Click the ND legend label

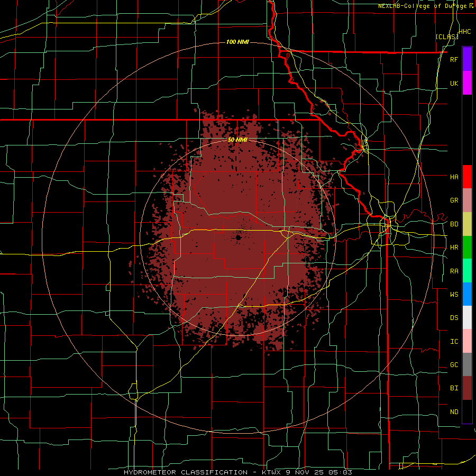click(454, 412)
